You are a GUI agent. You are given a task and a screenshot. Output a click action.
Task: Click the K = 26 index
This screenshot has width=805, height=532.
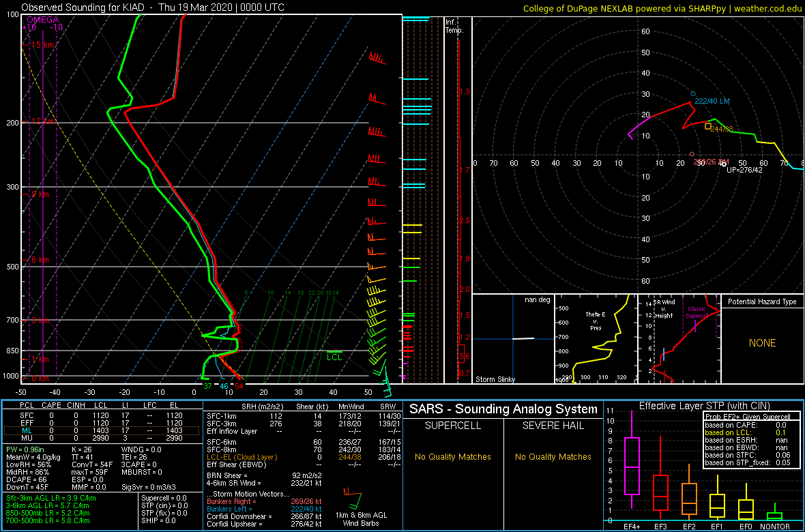coord(83,450)
